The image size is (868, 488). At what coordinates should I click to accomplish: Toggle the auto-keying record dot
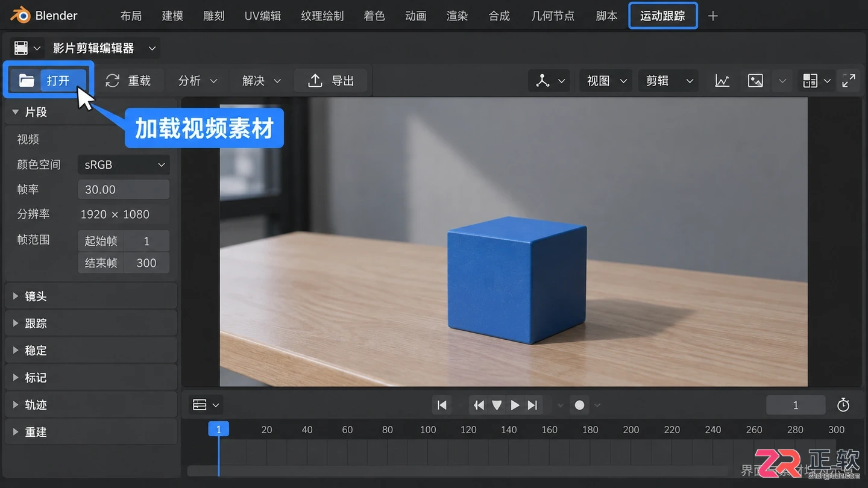[579, 405]
